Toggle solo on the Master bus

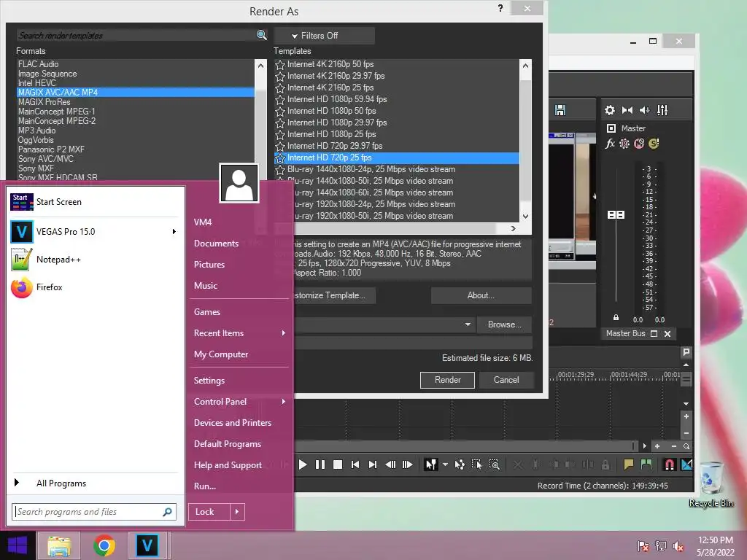pyautogui.click(x=654, y=144)
